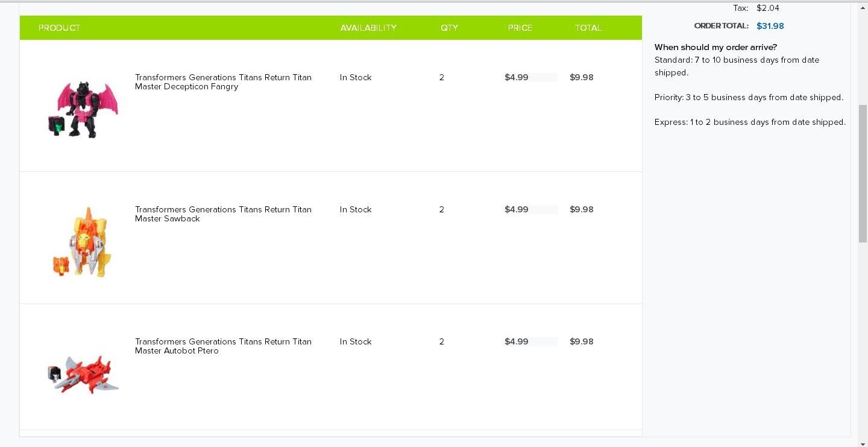Click 'When should my order arrive?' heading

(x=715, y=47)
